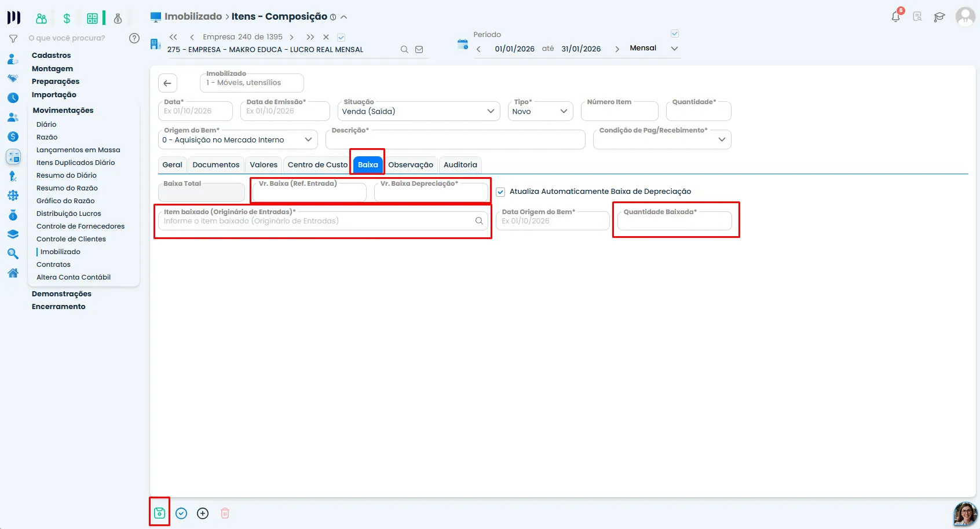Click the green save icon at bottom

click(159, 513)
